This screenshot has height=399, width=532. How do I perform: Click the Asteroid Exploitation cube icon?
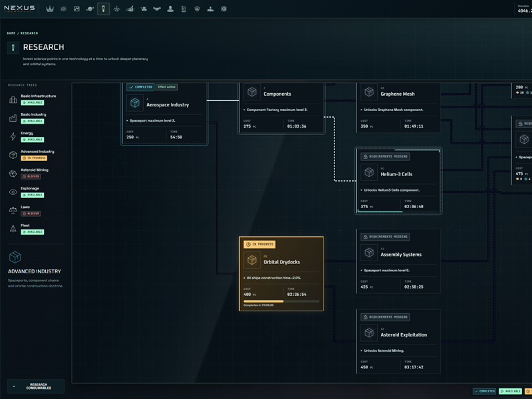(x=369, y=333)
